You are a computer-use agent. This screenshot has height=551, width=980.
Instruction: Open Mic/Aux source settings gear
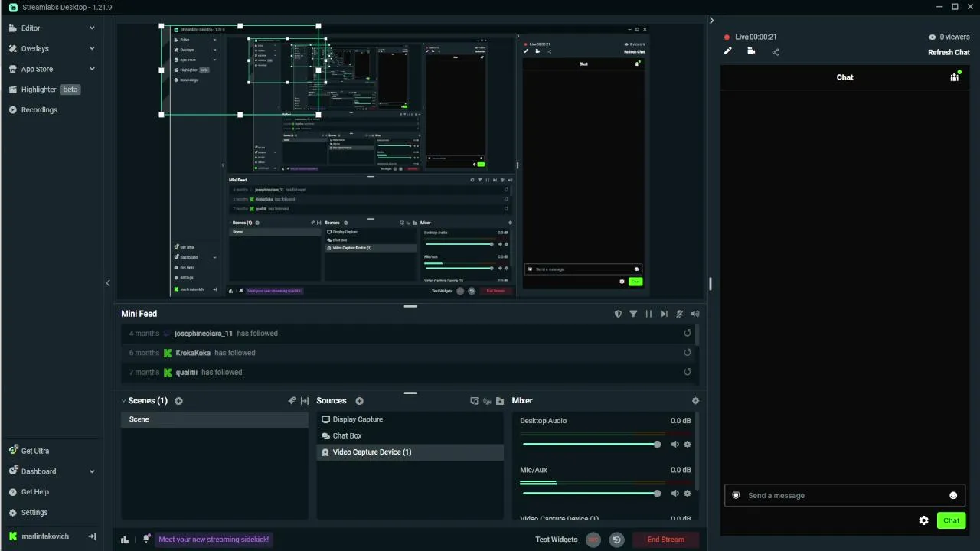687,494
